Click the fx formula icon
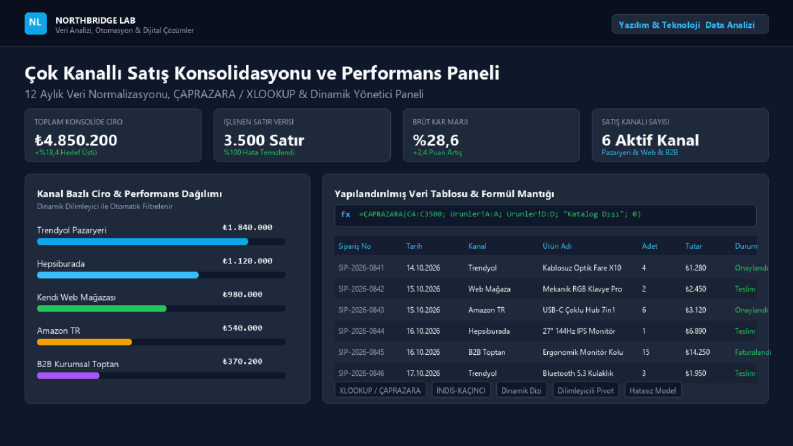Viewport: 793px width, 446px height. click(x=345, y=214)
